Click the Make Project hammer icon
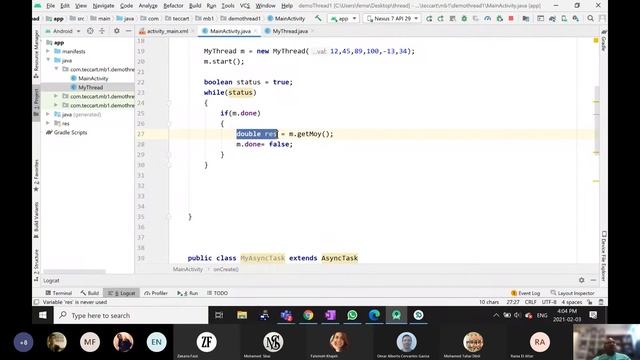Viewport: 640px width, 360px height. [x=318, y=18]
